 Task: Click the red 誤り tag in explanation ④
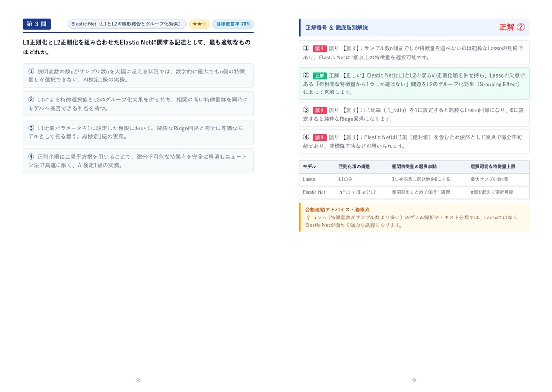pyautogui.click(x=320, y=137)
